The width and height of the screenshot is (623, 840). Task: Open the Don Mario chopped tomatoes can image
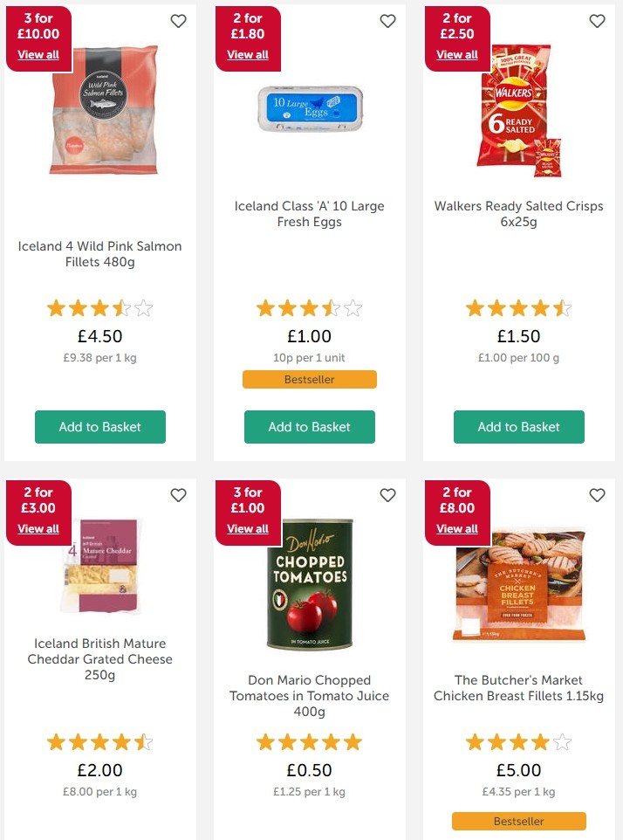310,584
